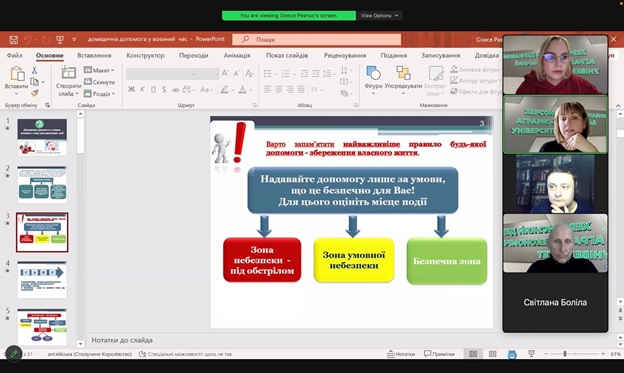This screenshot has height=373, width=624.
Task: Open the Aa change case dropdown
Action: click(x=206, y=90)
